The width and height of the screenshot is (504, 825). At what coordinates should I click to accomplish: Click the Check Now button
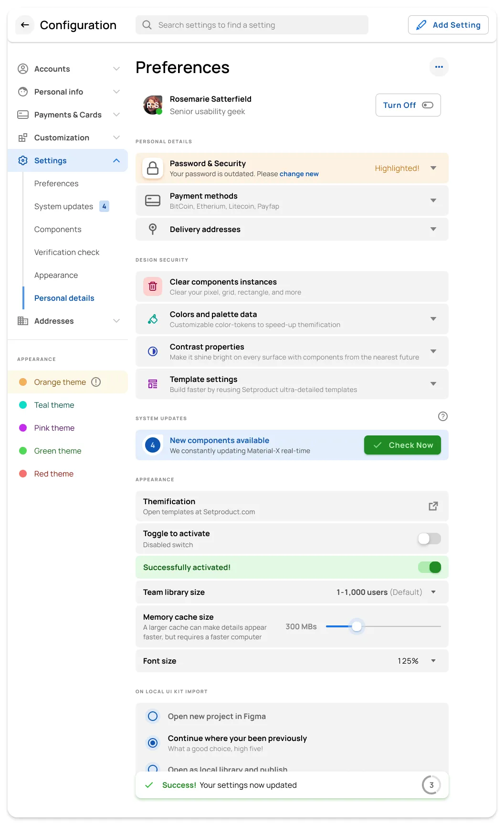tap(402, 445)
